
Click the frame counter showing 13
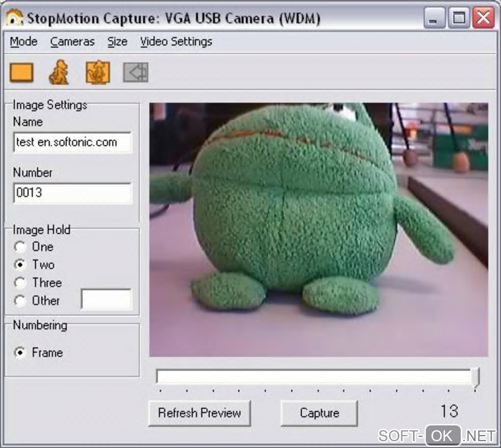click(x=449, y=411)
